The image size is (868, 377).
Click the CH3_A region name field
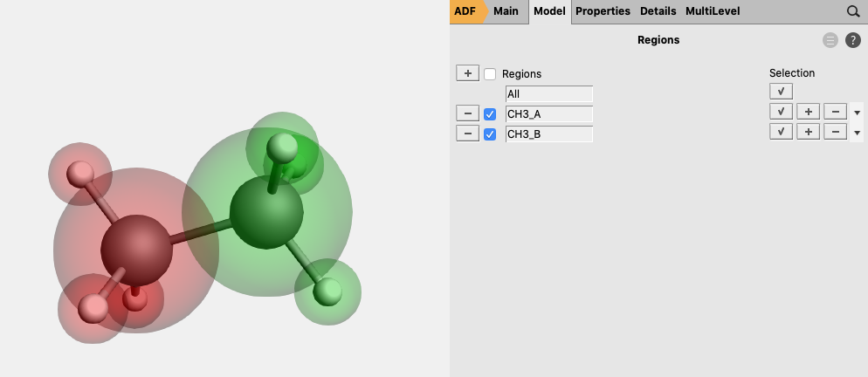pyautogui.click(x=548, y=114)
